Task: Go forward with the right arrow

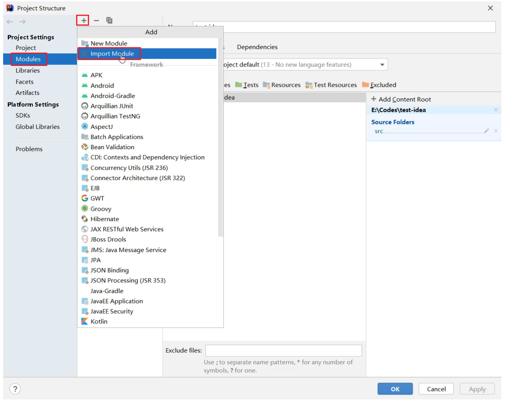Action: pos(23,22)
